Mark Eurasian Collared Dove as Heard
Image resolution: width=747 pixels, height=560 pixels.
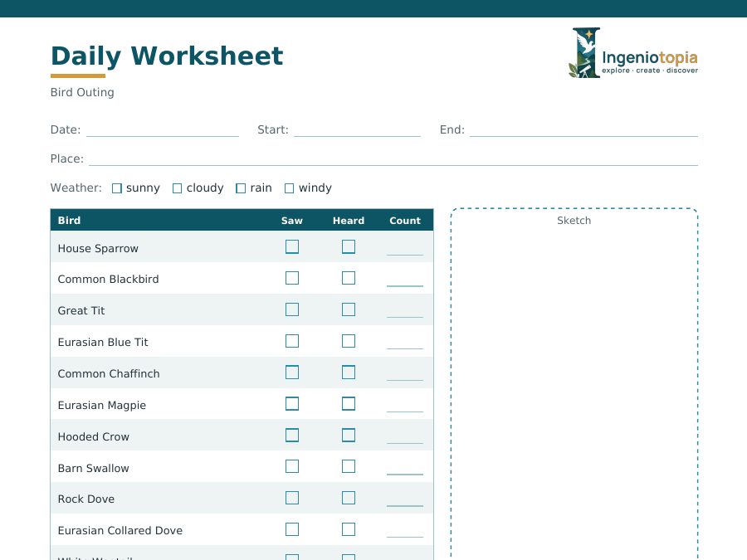click(349, 529)
